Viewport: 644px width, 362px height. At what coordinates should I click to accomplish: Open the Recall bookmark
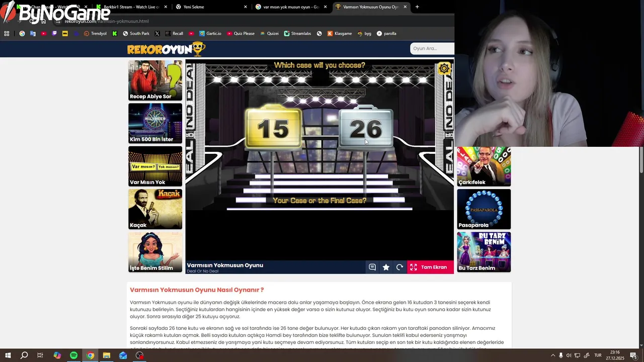coord(174,34)
